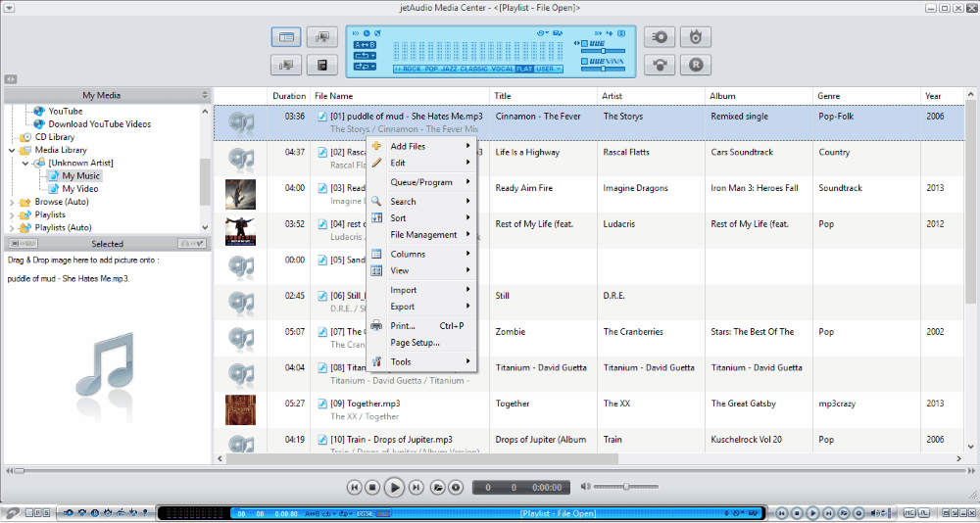
Task: Adjust the main volume slider
Action: (x=627, y=487)
